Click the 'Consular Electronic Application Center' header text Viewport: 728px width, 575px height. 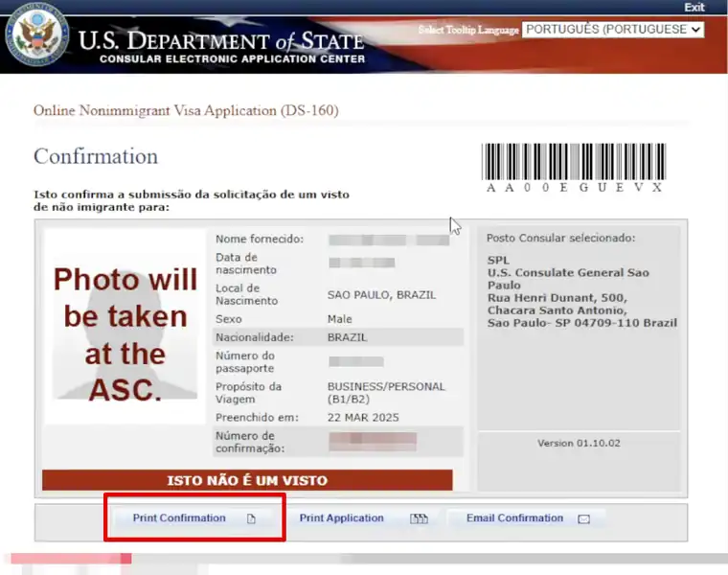[232, 59]
